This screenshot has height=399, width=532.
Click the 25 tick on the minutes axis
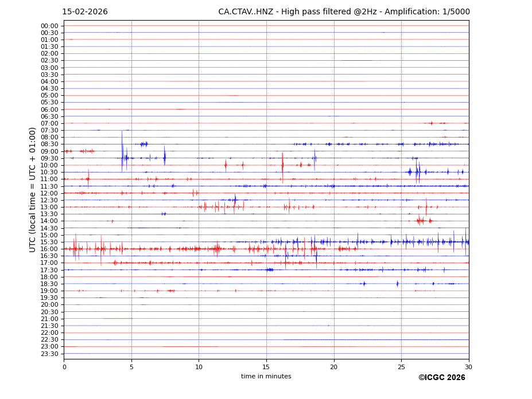point(401,367)
